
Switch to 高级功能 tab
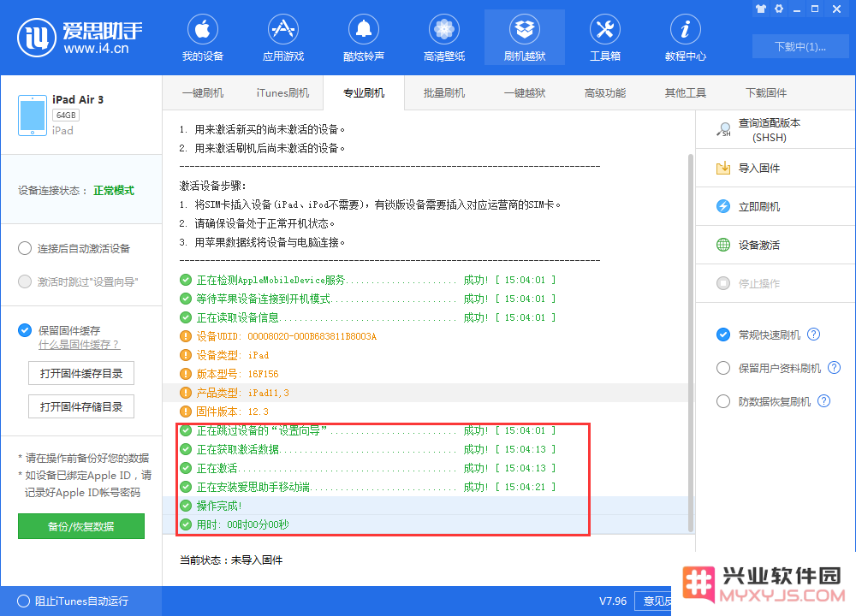605,92
